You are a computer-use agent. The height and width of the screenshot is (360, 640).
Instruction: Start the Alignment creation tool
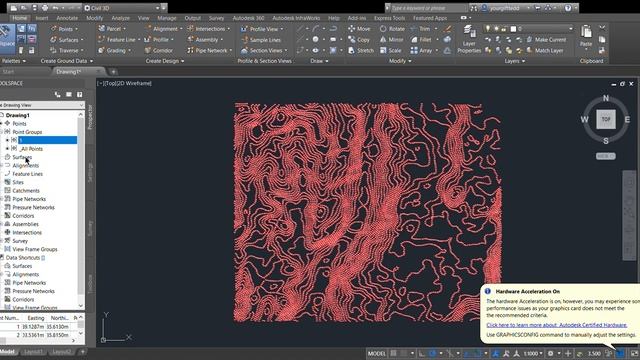point(163,29)
